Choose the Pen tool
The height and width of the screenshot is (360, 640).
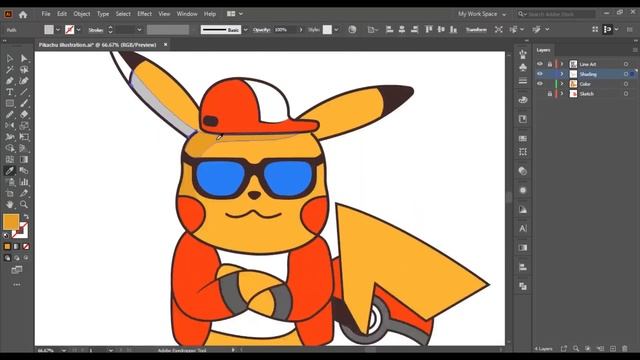tap(10, 81)
